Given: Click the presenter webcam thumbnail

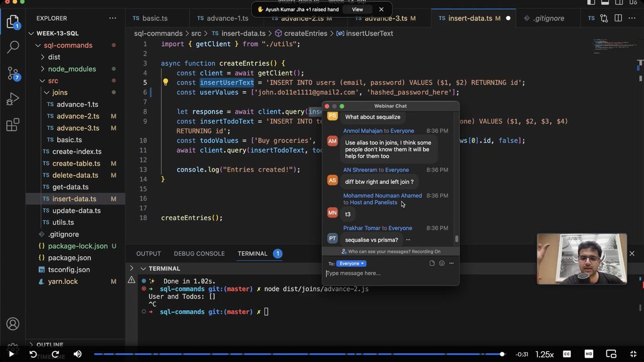Looking at the screenshot, I should 582,258.
